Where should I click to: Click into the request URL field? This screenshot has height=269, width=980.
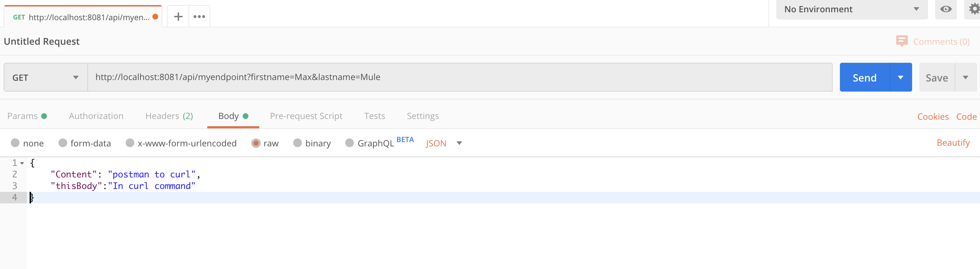(x=456, y=77)
